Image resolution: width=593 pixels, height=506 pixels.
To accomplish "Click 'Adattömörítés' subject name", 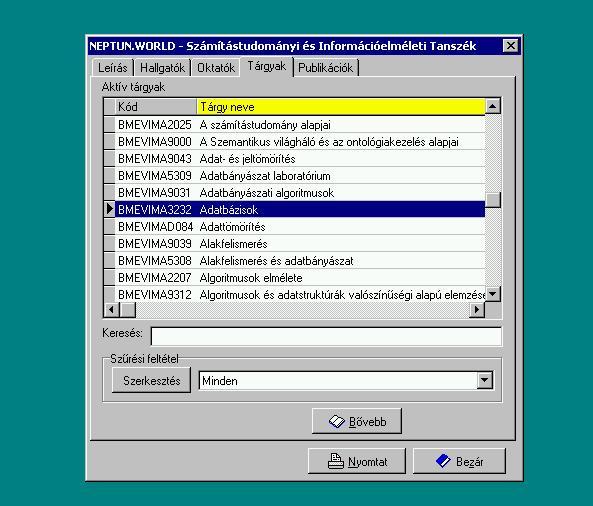I will pos(232,227).
